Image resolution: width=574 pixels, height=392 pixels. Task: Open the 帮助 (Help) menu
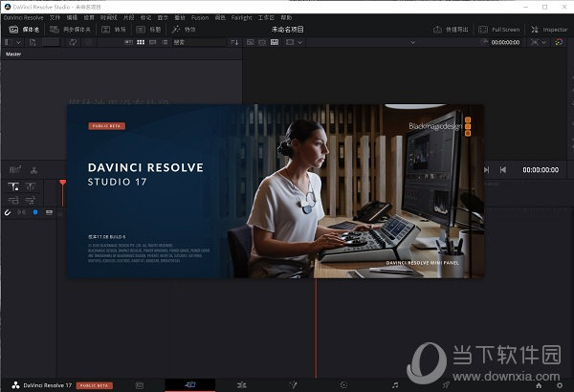click(x=286, y=17)
